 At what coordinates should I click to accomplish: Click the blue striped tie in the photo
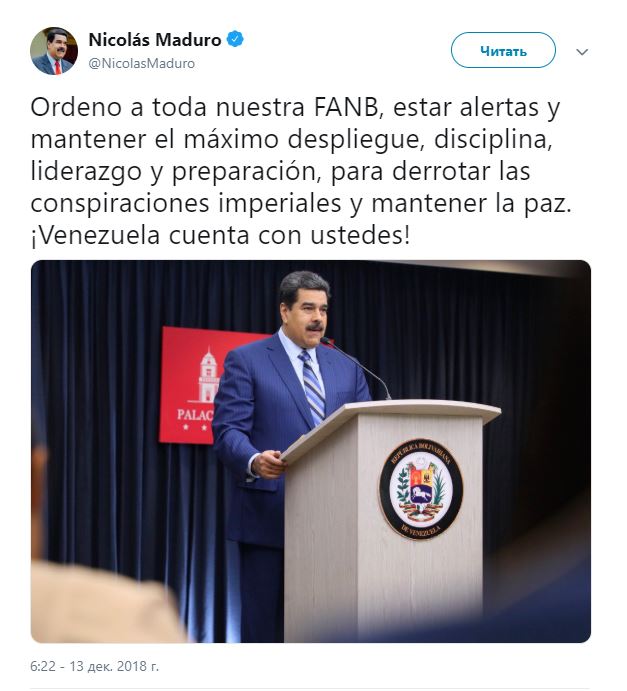(x=312, y=386)
